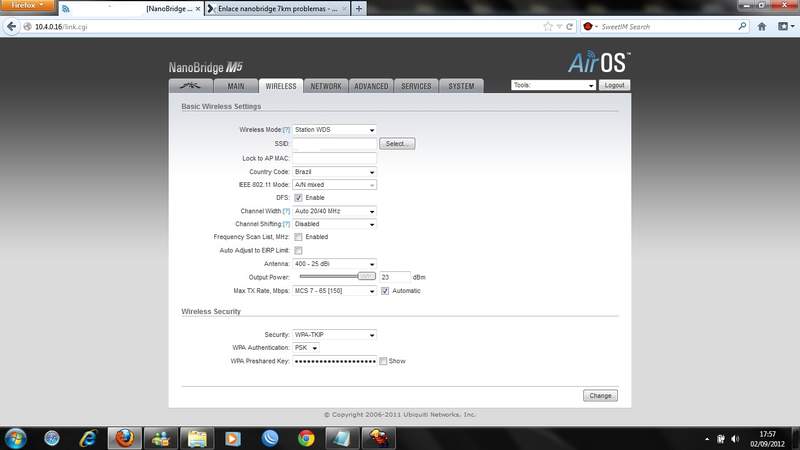This screenshot has height=450, width=800.
Task: Open the Firefox home page icon
Action: tap(762, 27)
